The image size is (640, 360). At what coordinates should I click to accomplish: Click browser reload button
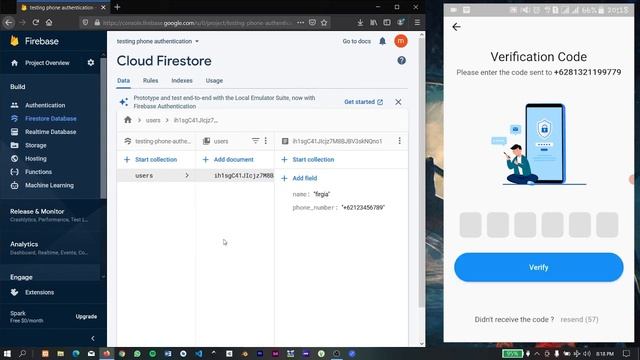pyautogui.click(x=36, y=22)
